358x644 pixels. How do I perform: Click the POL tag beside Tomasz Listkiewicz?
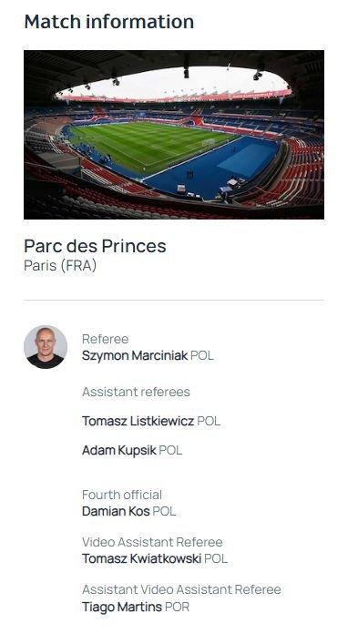[209, 422]
